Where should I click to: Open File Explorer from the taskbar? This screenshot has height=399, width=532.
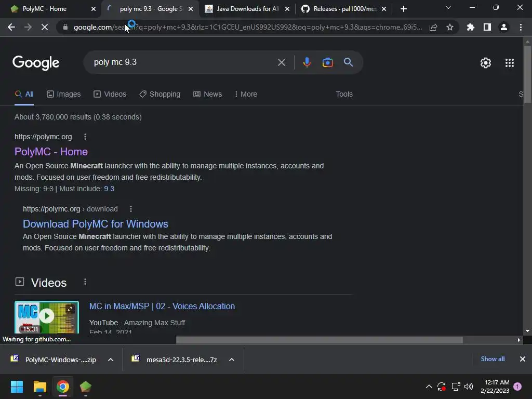[39, 387]
